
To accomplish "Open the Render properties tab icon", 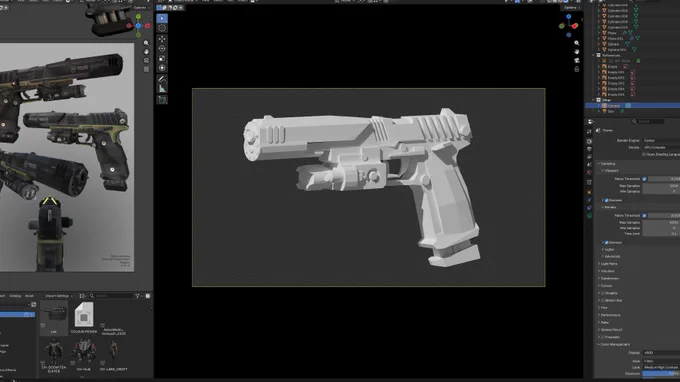I will tap(589, 141).
